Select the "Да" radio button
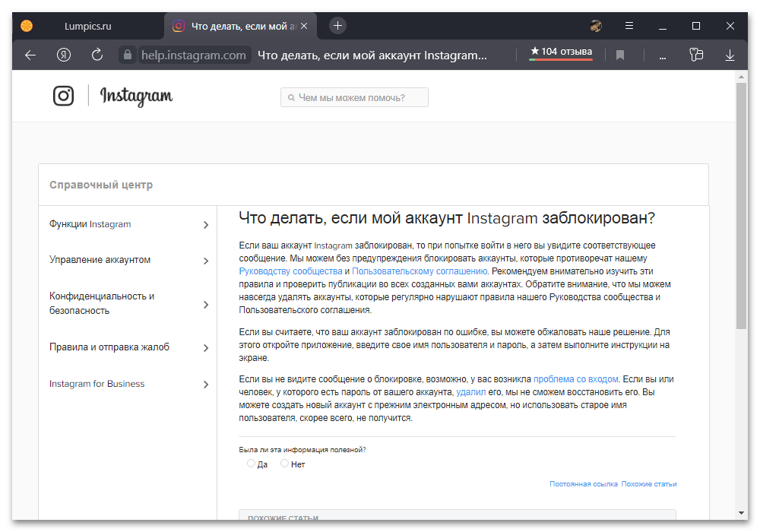Screen dimensions: 760x532 click(x=251, y=464)
